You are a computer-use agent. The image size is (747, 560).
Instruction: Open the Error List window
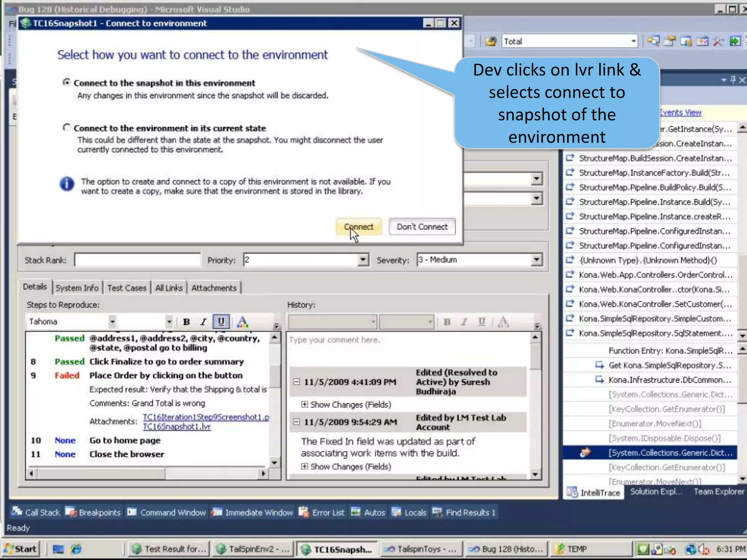pyautogui.click(x=321, y=512)
